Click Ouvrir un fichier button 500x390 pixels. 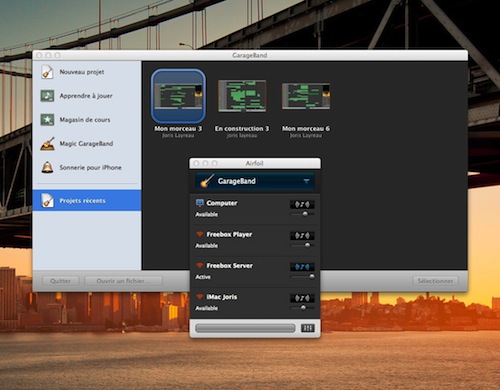click(123, 281)
